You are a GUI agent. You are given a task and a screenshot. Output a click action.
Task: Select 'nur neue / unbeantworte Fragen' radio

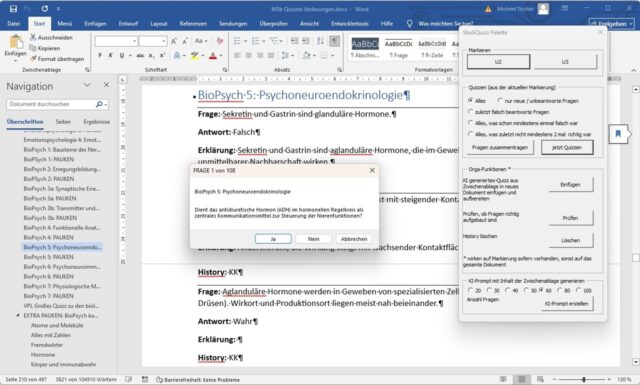(500, 100)
